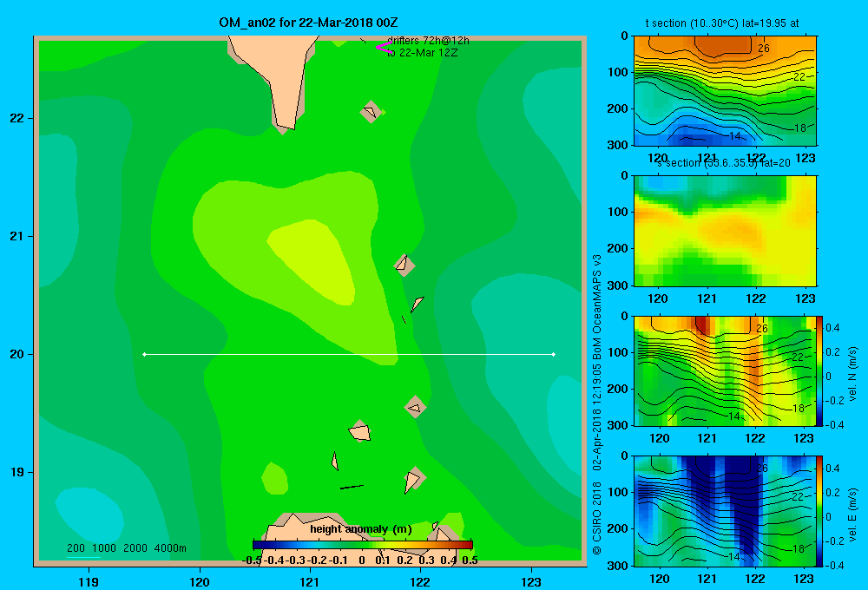Open the temperature section panel
Screen dimensions: 868x590
[x=725, y=91]
